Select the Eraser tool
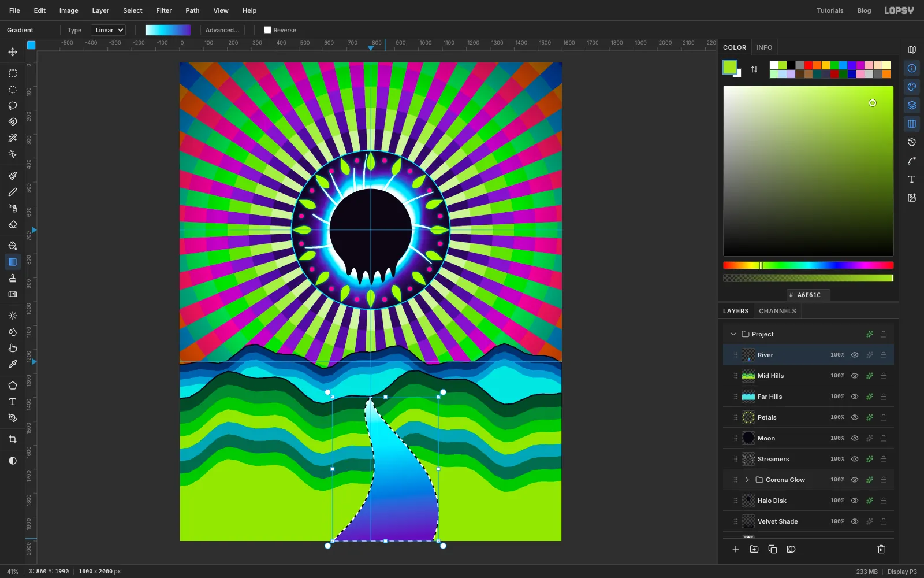924x578 pixels. [x=13, y=225]
